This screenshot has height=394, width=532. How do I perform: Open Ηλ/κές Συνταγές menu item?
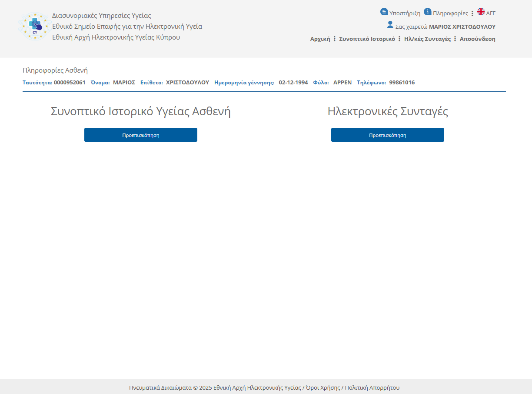tap(427, 39)
